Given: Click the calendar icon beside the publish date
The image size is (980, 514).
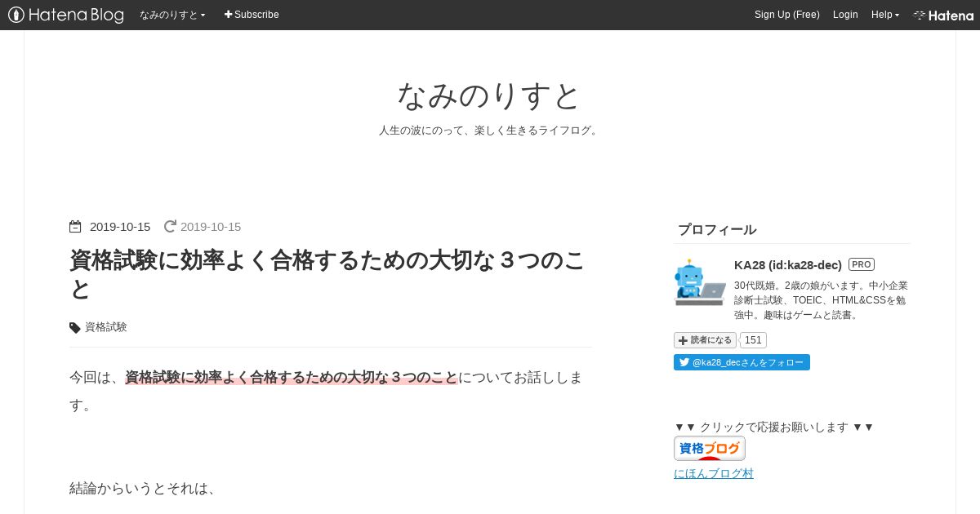Looking at the screenshot, I should tap(75, 227).
